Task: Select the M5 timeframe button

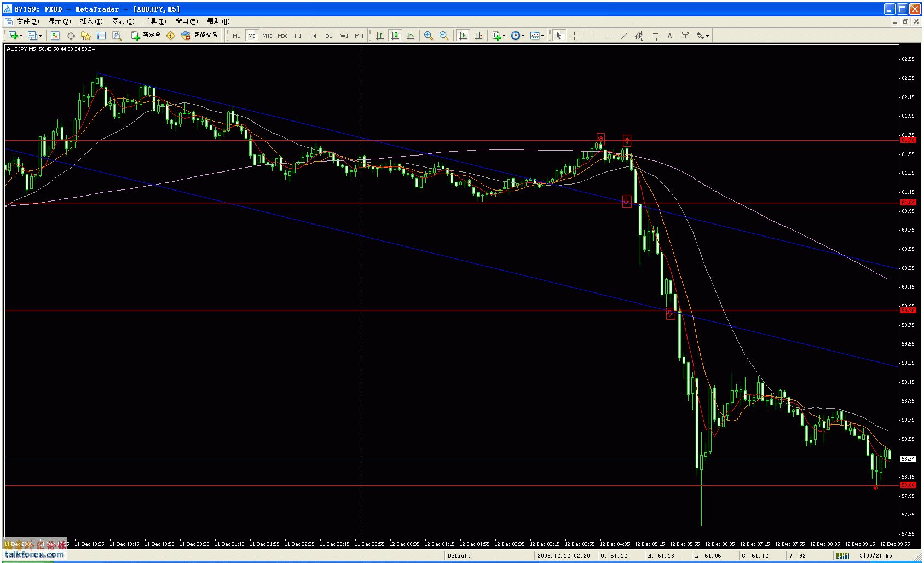Action: tap(252, 36)
